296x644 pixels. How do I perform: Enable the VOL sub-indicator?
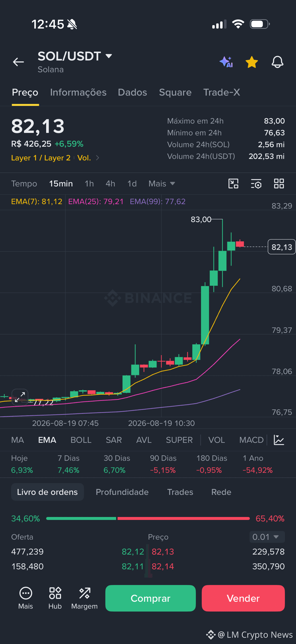216,440
